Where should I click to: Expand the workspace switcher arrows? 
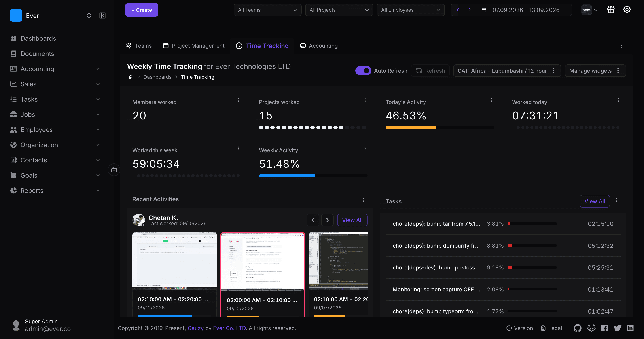coord(89,15)
